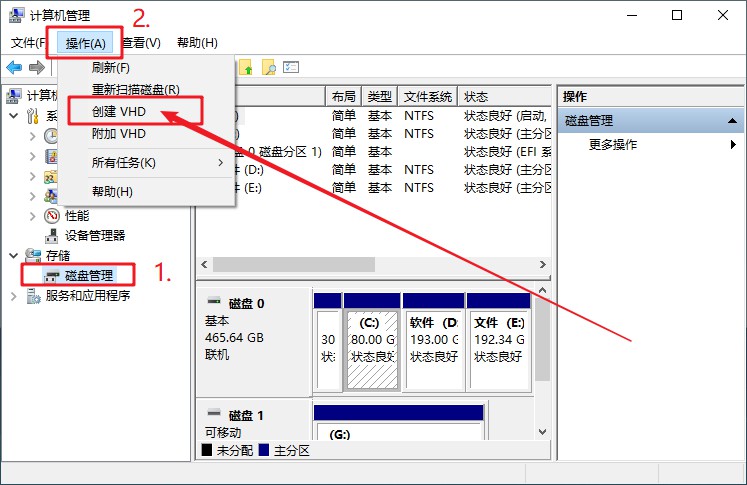Expand the 服务和应用程序 node

(x=13, y=295)
